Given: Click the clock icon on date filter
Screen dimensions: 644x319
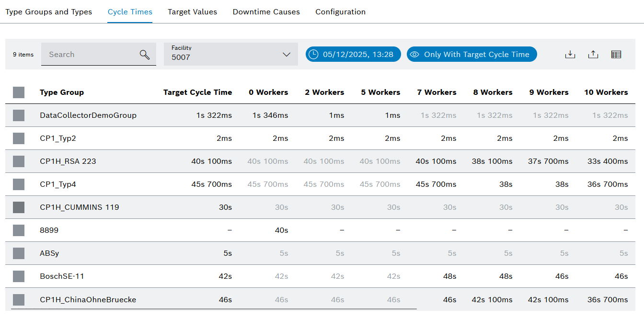Looking at the screenshot, I should [313, 55].
